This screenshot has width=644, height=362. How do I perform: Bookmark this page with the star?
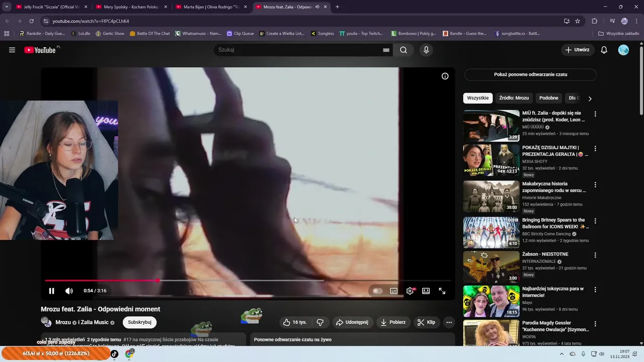(578, 21)
